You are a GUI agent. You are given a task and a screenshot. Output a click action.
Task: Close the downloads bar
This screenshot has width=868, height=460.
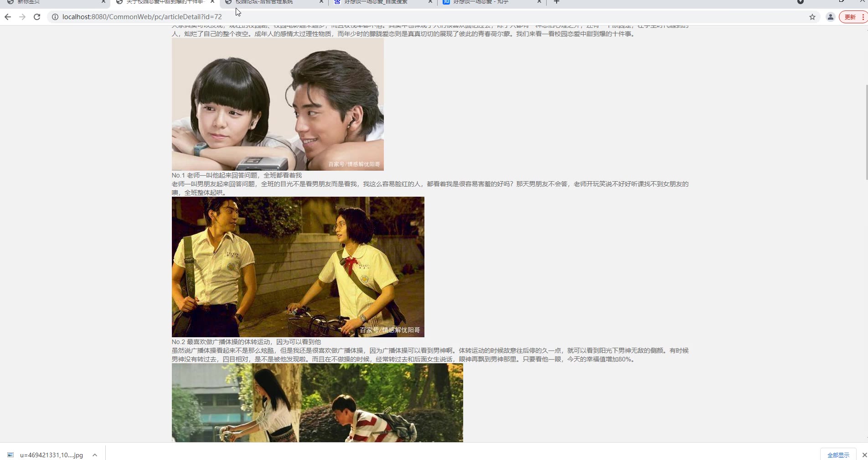click(864, 455)
